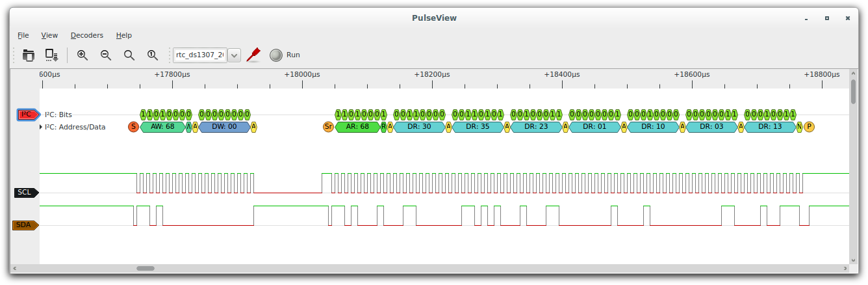Open probe configuration via red probe icon
Image resolution: width=868 pixels, height=285 pixels.
point(253,55)
